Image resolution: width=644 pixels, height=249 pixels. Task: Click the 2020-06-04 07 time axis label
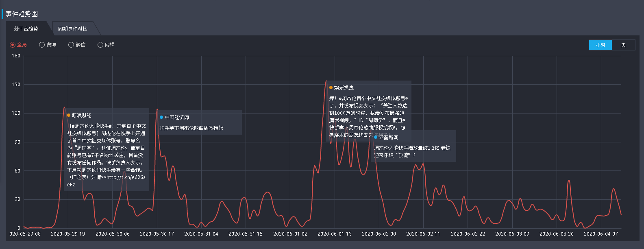click(x=600, y=234)
